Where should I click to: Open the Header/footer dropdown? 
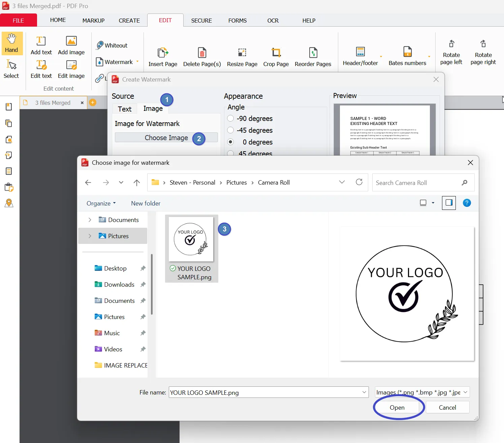pyautogui.click(x=381, y=57)
